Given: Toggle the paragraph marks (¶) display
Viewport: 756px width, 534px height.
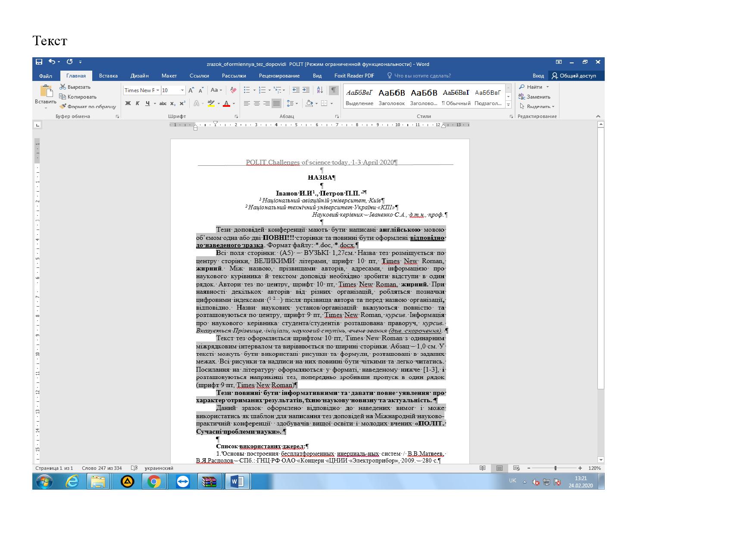Looking at the screenshot, I should click(334, 90).
